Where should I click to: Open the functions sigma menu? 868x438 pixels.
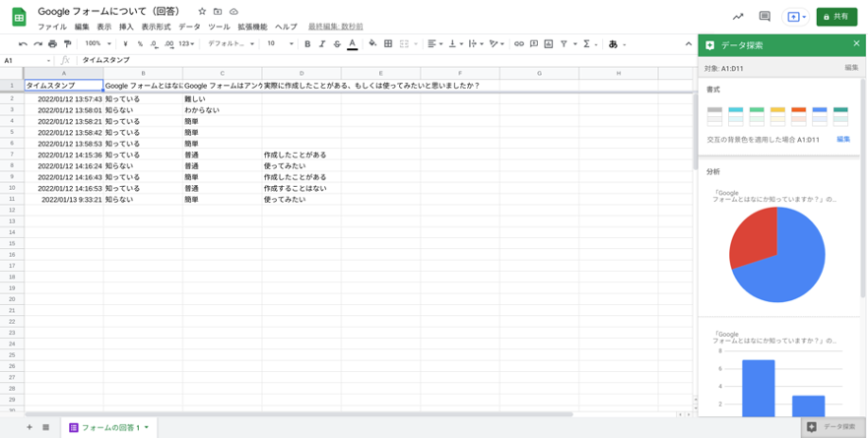(587, 43)
